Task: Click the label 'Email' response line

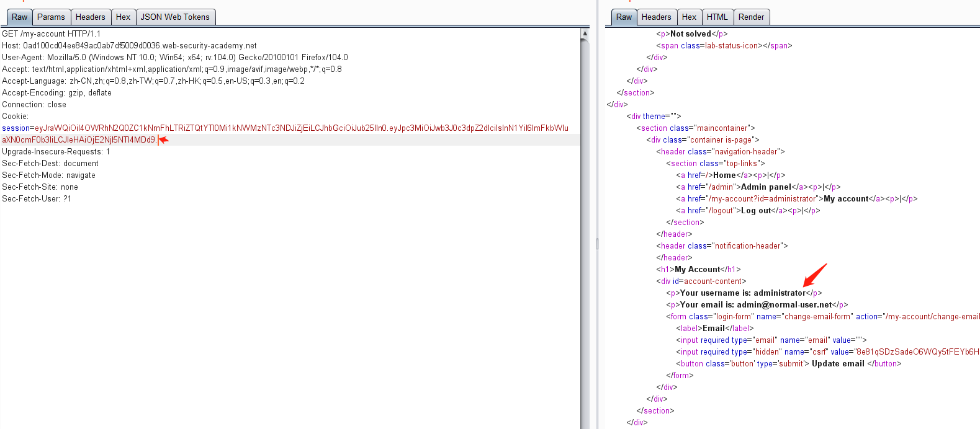Action: pyautogui.click(x=715, y=329)
